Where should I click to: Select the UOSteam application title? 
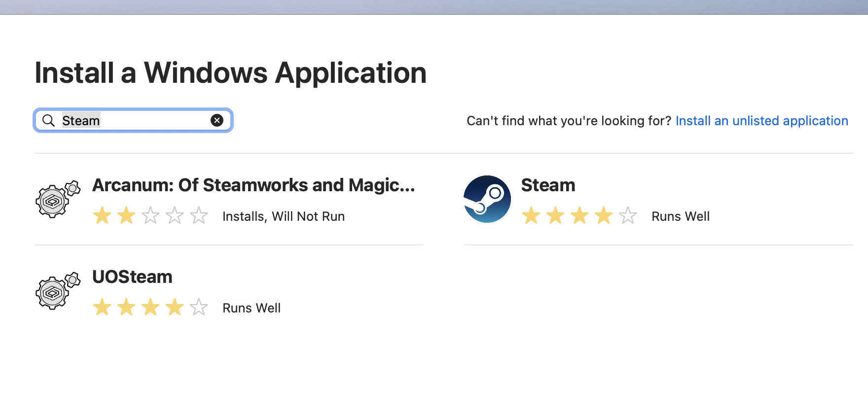[x=132, y=277]
